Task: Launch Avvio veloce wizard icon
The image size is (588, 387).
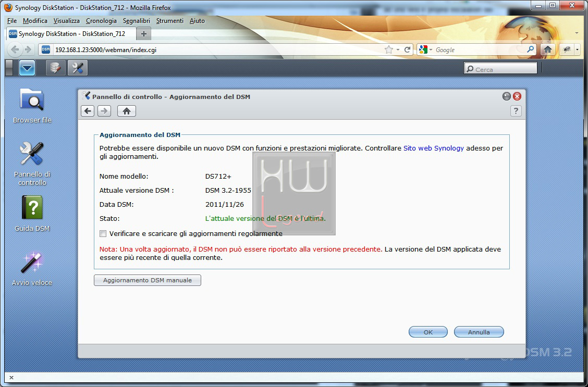Action: [32, 268]
